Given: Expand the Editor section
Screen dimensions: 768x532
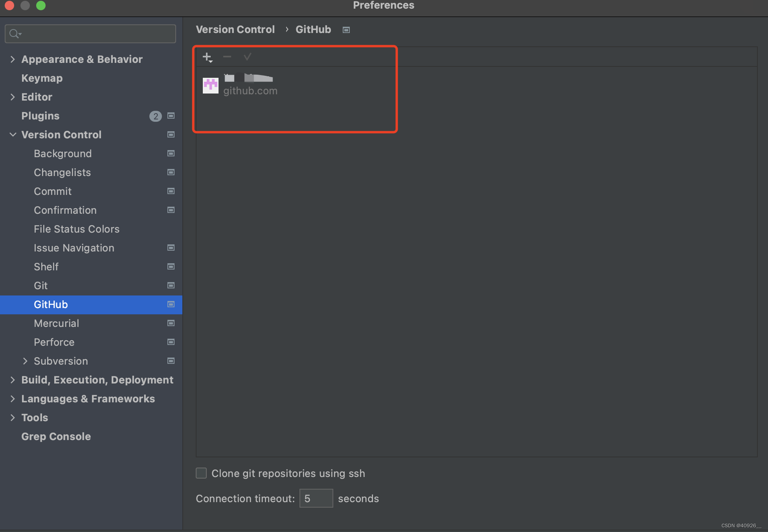Looking at the screenshot, I should (13, 97).
